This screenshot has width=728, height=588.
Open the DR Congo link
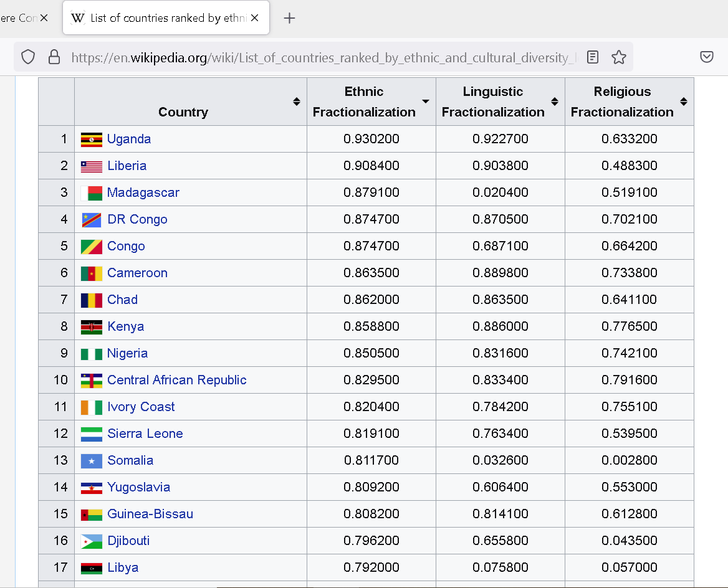[x=137, y=219]
